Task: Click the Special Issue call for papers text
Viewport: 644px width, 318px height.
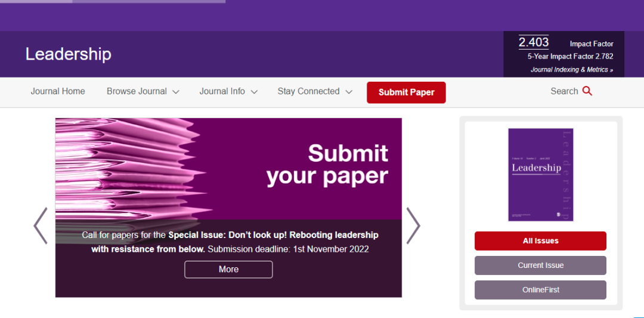Action: pos(230,242)
